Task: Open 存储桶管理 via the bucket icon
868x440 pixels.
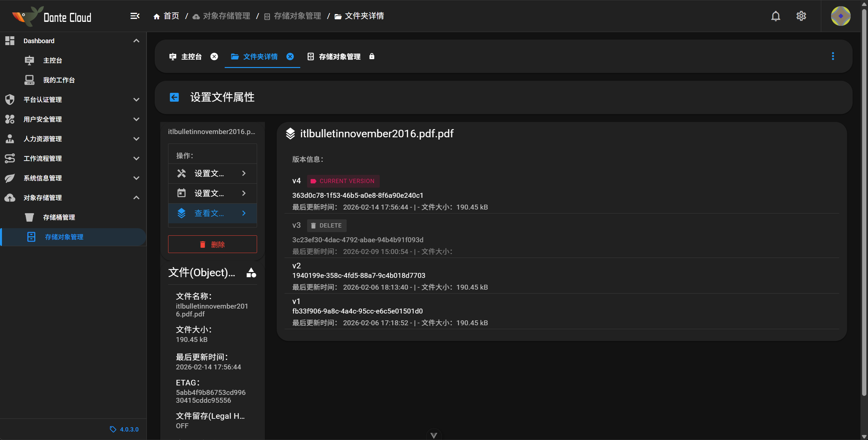Action: 30,217
